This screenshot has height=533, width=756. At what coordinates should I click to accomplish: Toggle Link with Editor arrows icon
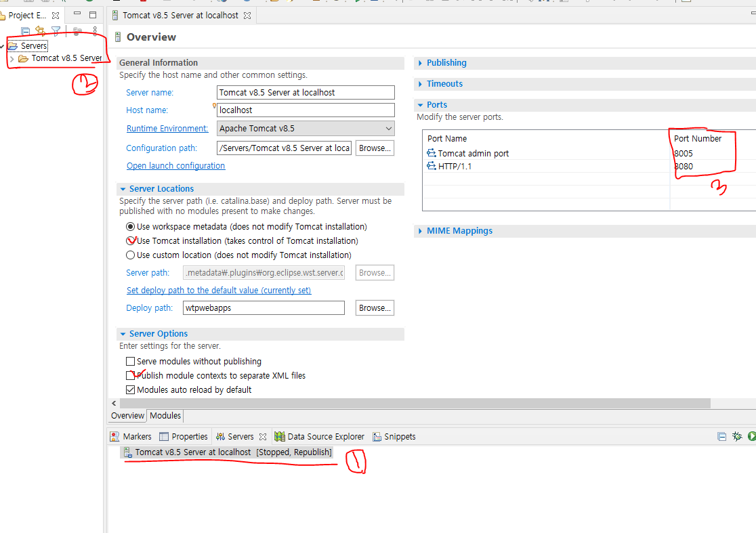coord(41,31)
